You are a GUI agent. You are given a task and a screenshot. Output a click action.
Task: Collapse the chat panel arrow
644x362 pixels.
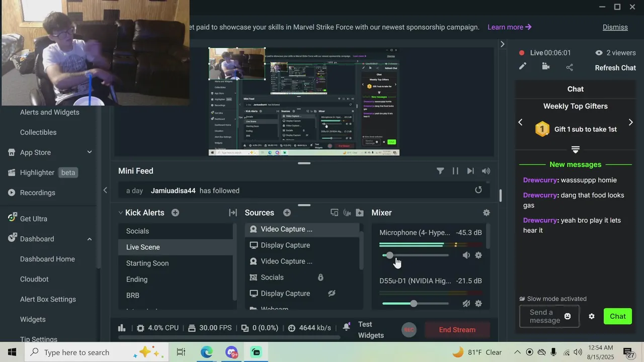pyautogui.click(x=502, y=44)
